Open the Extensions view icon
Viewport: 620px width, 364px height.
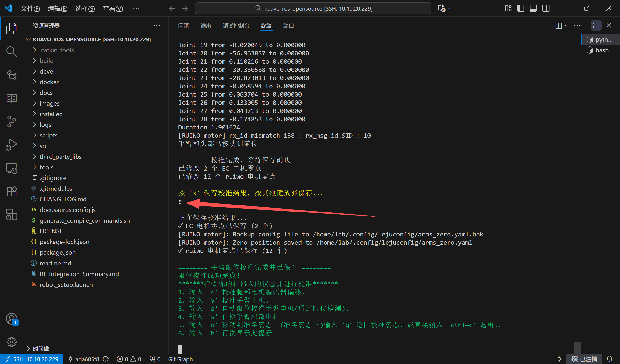pos(11,191)
